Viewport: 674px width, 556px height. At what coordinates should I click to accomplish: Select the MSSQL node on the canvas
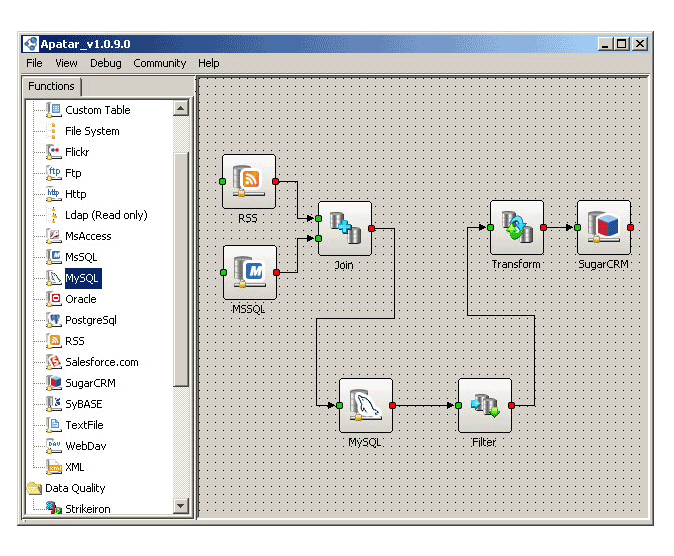(250, 272)
